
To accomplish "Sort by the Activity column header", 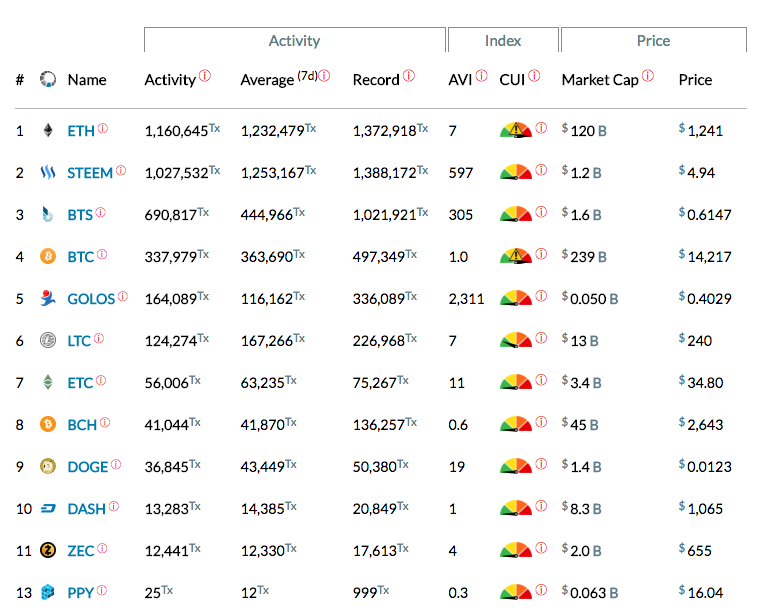I will click(170, 79).
